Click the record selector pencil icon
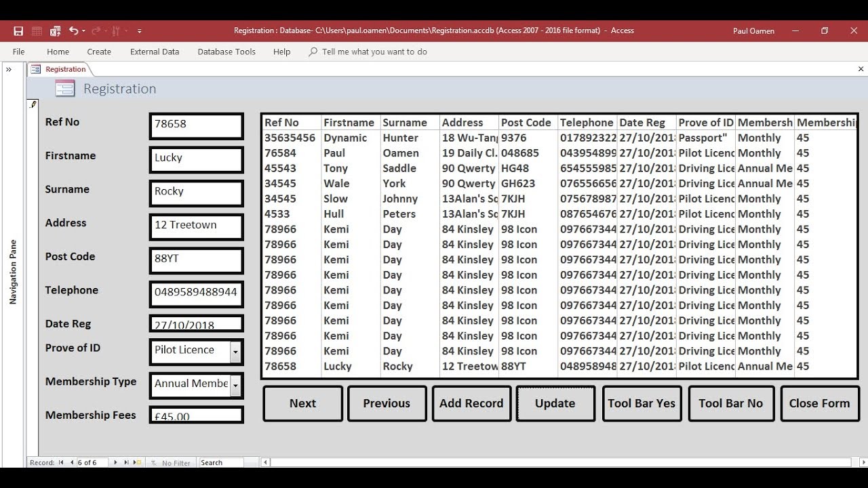Screen dimensions: 868x488 [x=33, y=104]
